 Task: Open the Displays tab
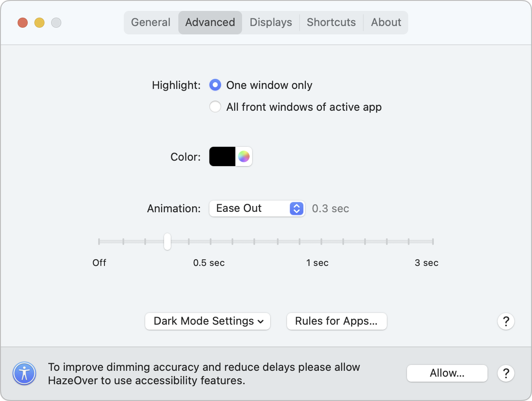point(271,23)
